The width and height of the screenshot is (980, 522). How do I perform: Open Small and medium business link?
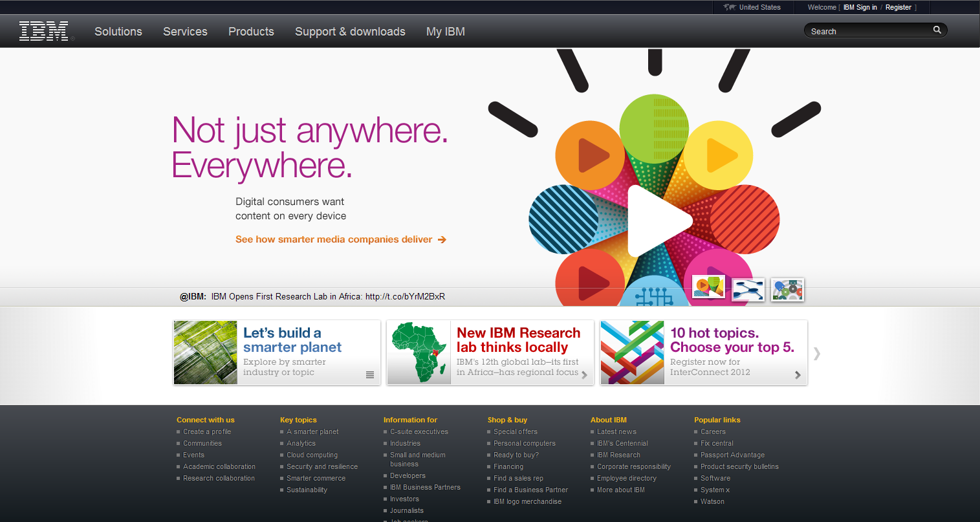(x=418, y=459)
